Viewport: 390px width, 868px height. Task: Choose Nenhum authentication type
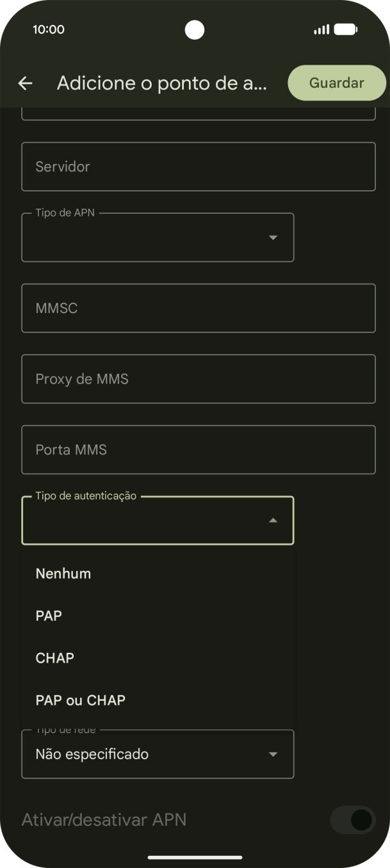click(63, 573)
